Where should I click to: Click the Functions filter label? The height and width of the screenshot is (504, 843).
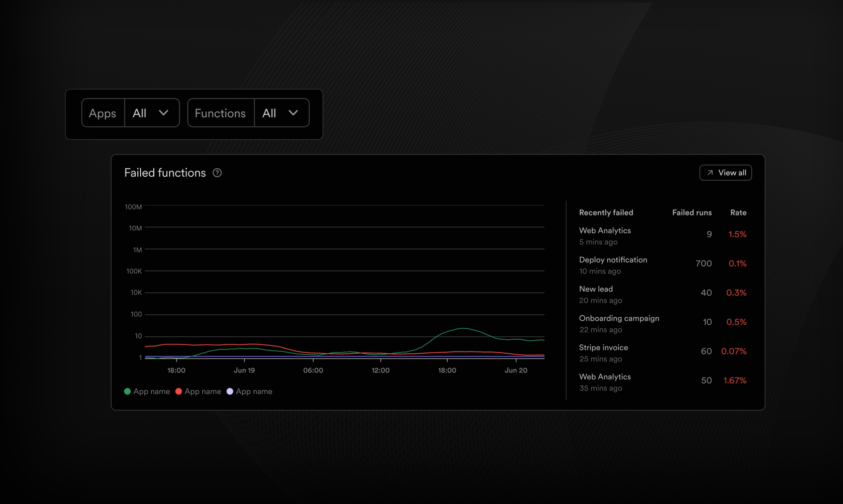(220, 113)
